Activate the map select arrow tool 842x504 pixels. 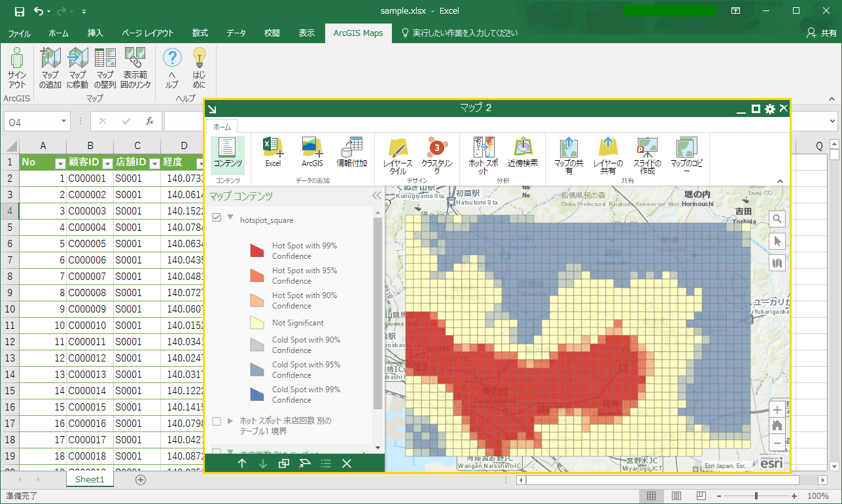[x=777, y=241]
